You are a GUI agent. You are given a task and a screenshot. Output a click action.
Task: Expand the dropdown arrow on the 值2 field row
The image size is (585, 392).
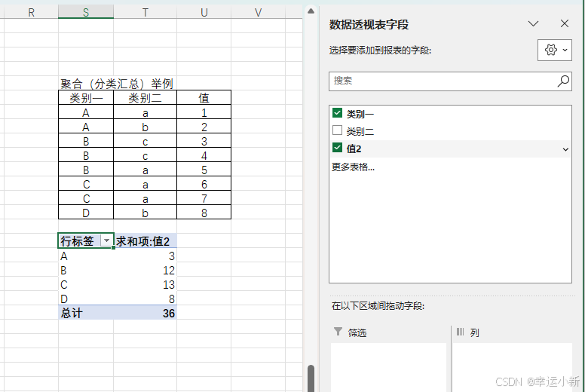coord(565,149)
